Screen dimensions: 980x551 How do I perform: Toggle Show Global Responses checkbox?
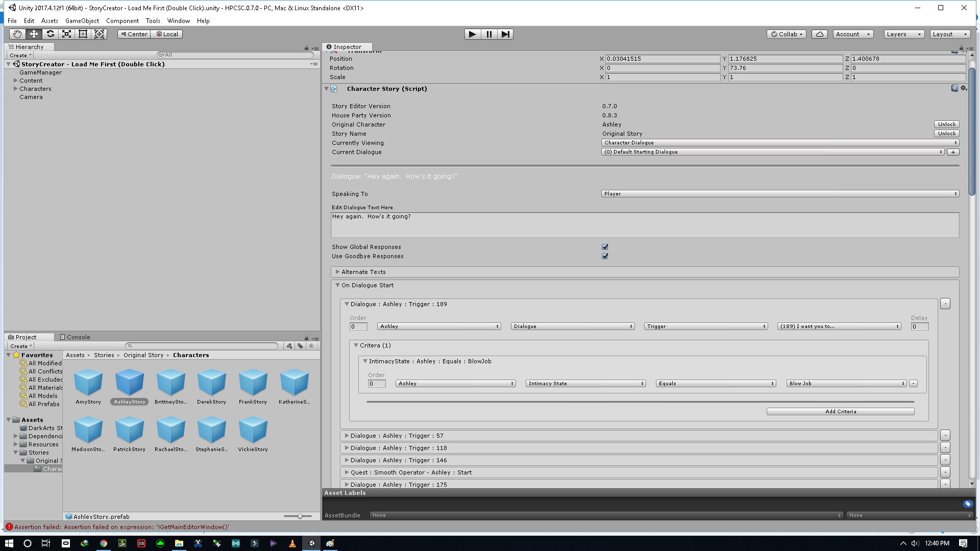[605, 247]
